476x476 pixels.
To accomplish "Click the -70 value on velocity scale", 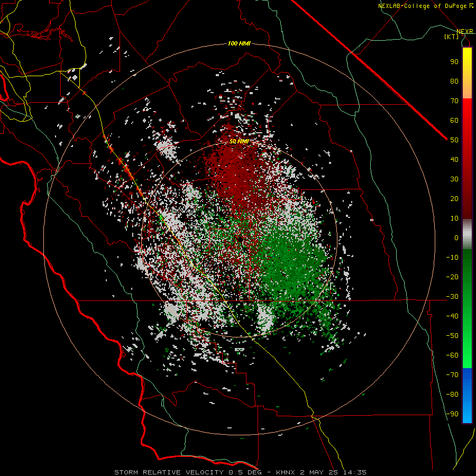I will click(x=452, y=375).
